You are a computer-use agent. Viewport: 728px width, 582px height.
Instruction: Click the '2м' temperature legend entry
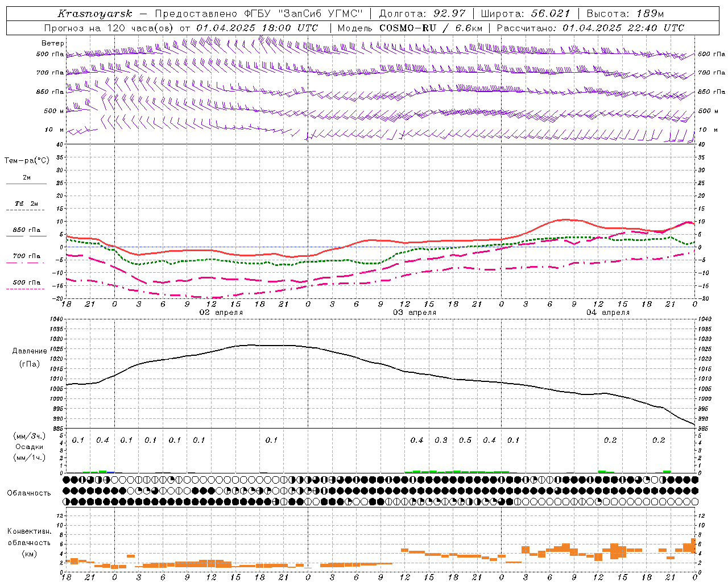[27, 178]
